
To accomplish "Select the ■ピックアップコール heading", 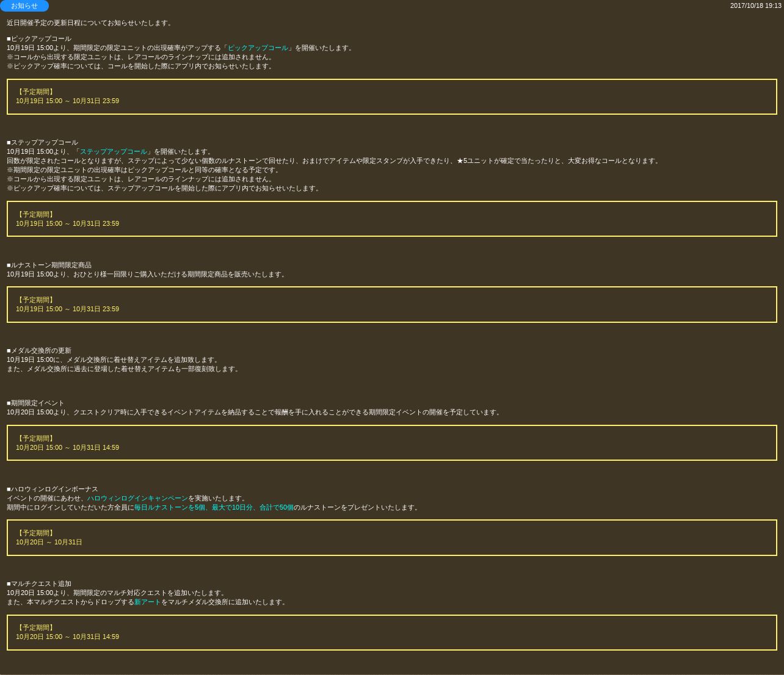I will click(x=39, y=39).
